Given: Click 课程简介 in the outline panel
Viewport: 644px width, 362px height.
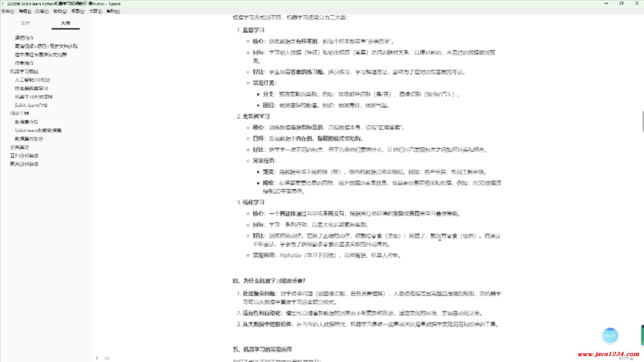Looking at the screenshot, I should 24,38.
